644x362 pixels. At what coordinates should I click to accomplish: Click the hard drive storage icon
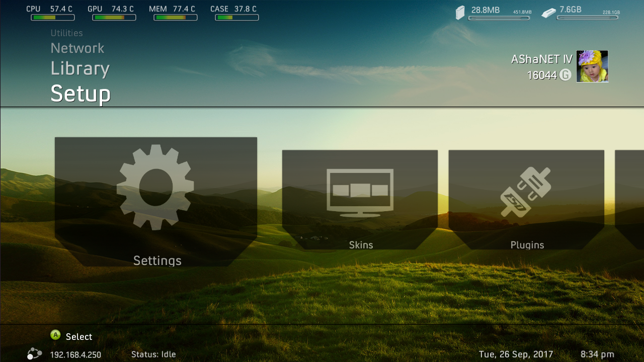pyautogui.click(x=460, y=13)
